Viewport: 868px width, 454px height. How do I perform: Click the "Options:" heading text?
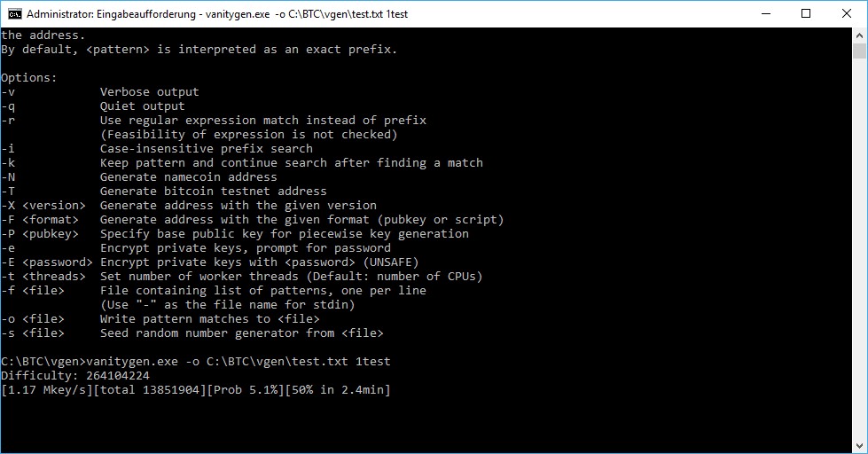pyautogui.click(x=28, y=77)
